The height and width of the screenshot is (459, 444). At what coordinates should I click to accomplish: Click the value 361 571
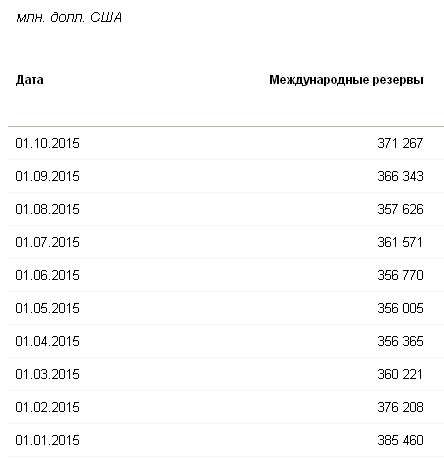coord(400,242)
